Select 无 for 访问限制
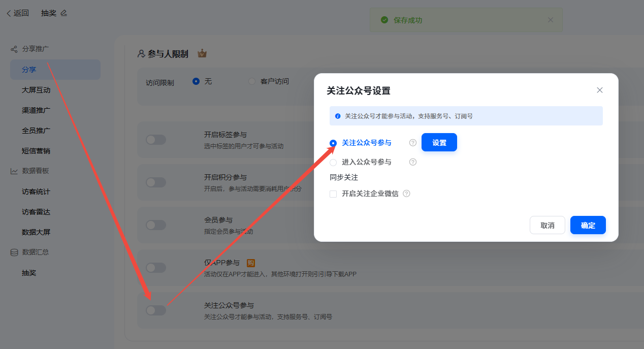Screen dimensions: 644x349 click(196, 81)
